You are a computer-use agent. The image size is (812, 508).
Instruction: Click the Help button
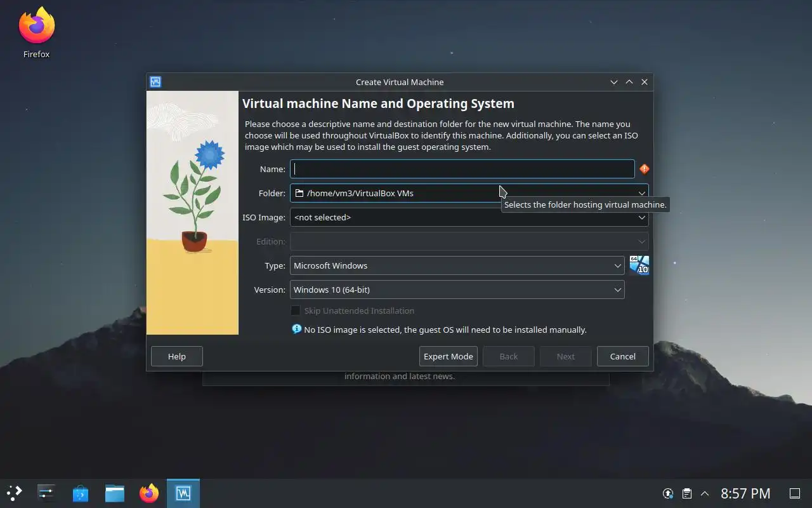(x=177, y=356)
